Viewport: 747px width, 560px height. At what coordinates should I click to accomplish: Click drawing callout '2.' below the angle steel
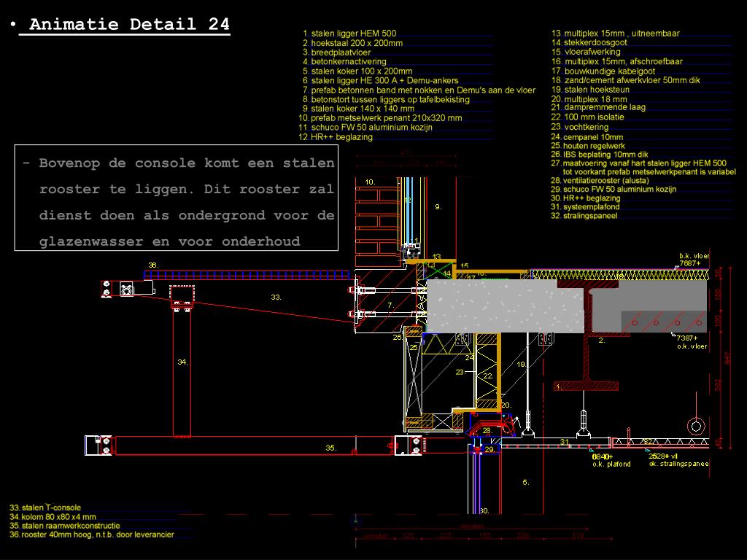coord(602,341)
